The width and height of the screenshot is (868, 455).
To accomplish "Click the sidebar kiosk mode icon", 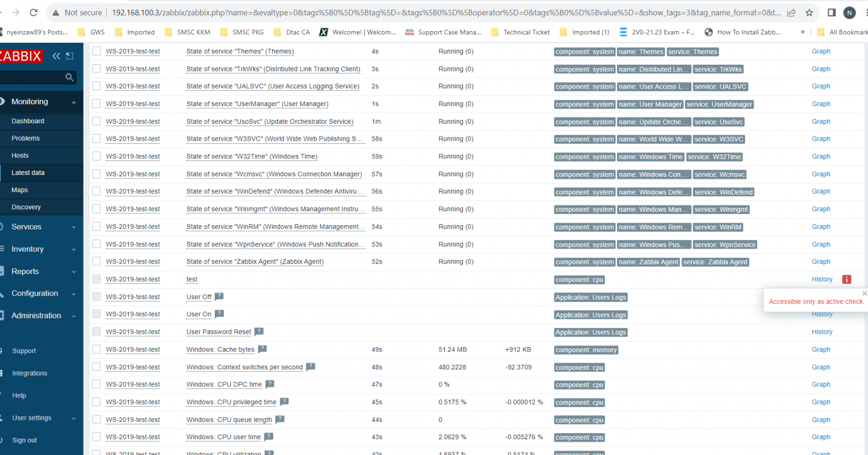I will [70, 56].
